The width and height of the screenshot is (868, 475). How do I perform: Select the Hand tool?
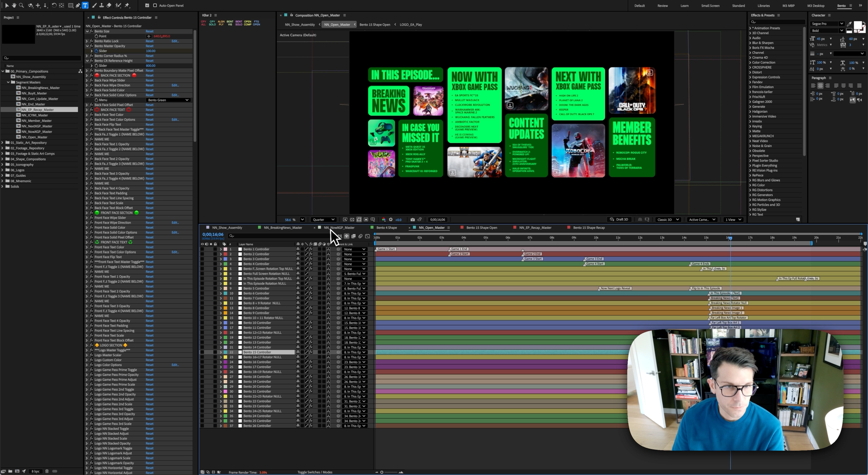(x=14, y=5)
